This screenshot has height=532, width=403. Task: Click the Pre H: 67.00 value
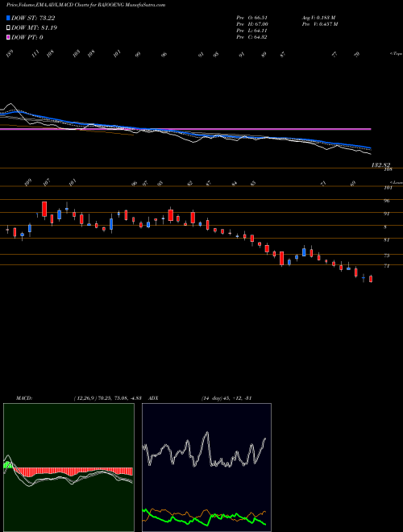pyautogui.click(x=252, y=24)
